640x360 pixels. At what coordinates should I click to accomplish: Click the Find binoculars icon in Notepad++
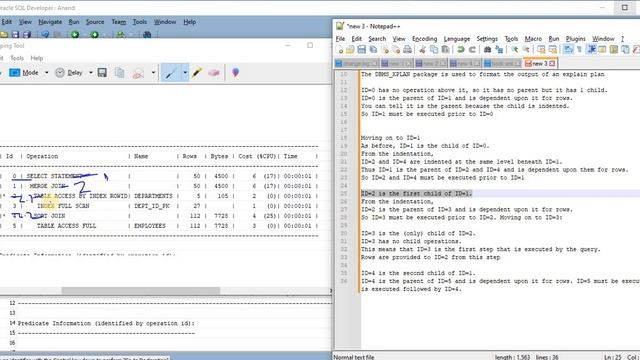pos(487,50)
